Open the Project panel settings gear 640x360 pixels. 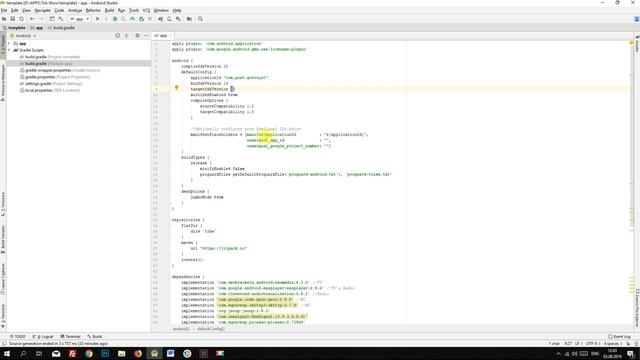(x=137, y=36)
